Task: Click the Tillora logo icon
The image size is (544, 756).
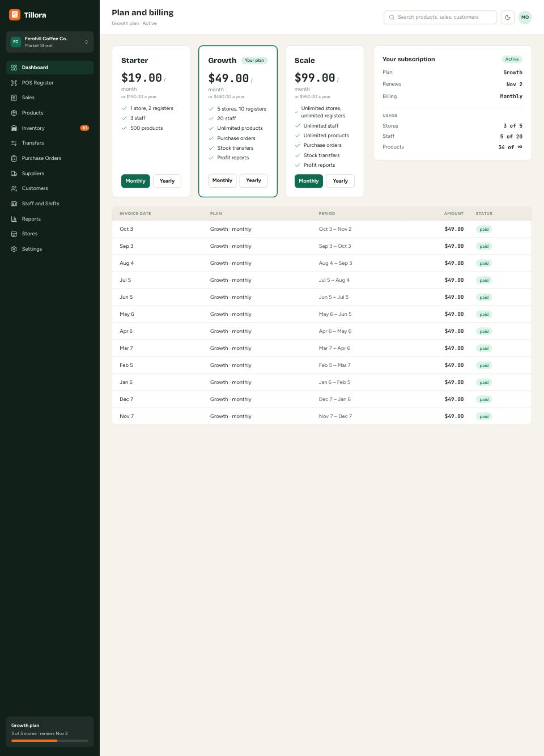Action: (15, 15)
